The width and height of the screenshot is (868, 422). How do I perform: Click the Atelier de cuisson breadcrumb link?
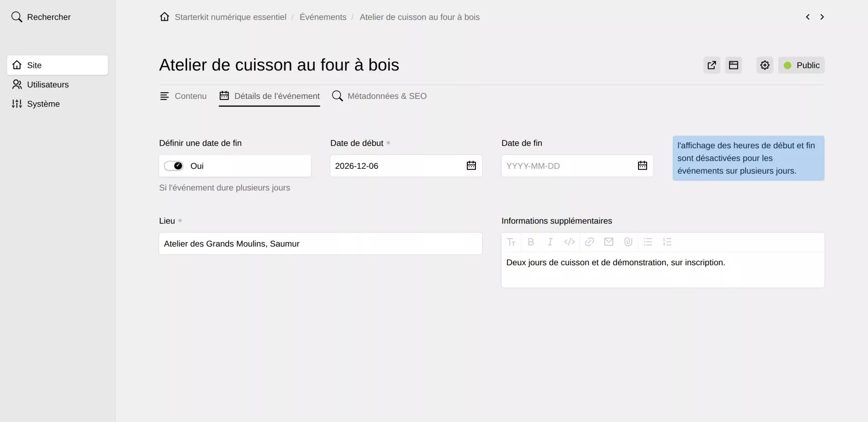pos(420,17)
